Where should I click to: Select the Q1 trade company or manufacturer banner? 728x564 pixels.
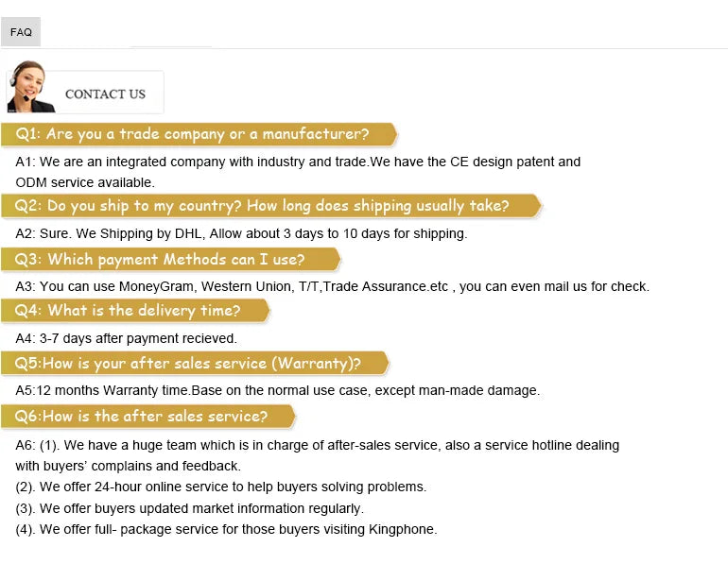click(199, 134)
